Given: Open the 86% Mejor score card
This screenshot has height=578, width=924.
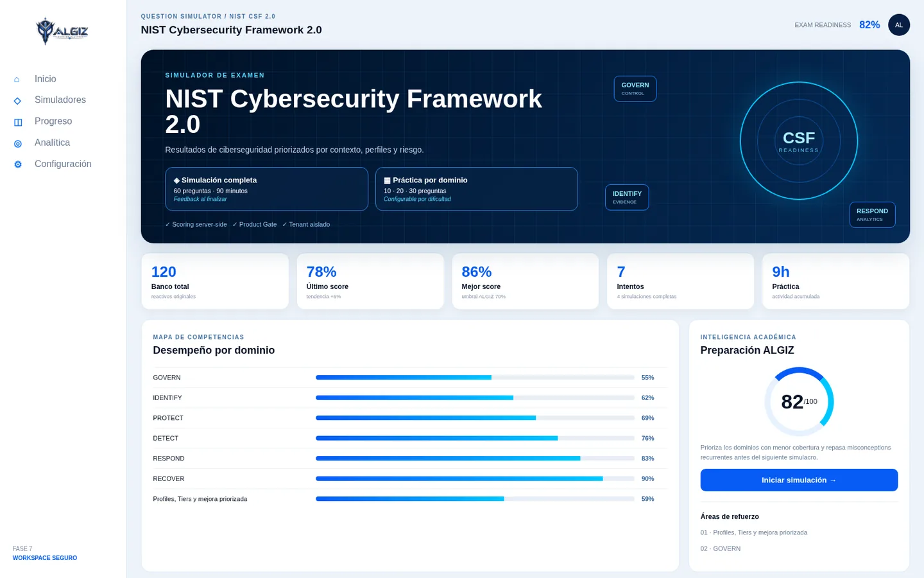Looking at the screenshot, I should point(526,281).
